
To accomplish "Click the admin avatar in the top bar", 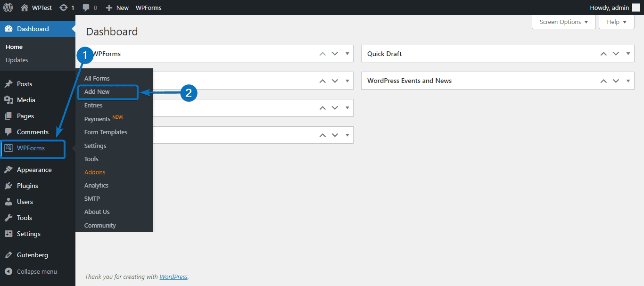I will point(636,8).
